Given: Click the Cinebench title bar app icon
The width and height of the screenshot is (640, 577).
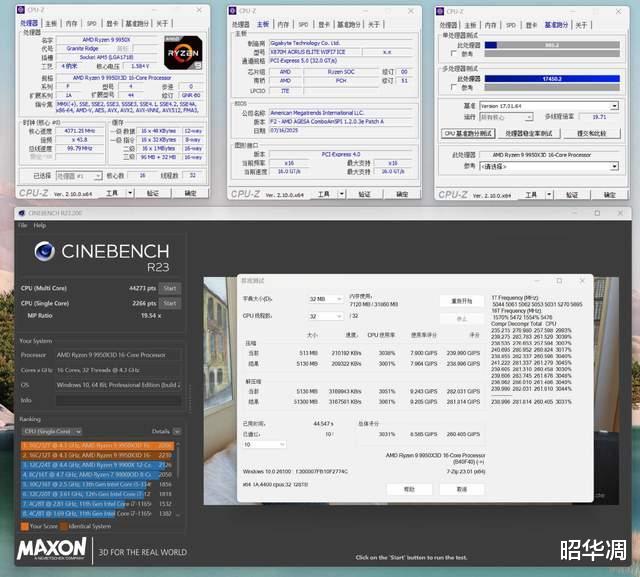Looking at the screenshot, I should [x=22, y=213].
